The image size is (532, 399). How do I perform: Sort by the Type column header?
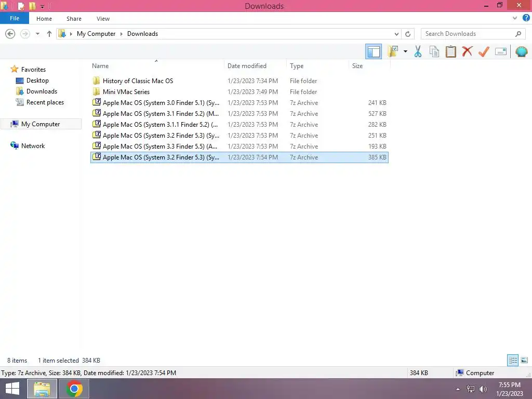coord(317,66)
